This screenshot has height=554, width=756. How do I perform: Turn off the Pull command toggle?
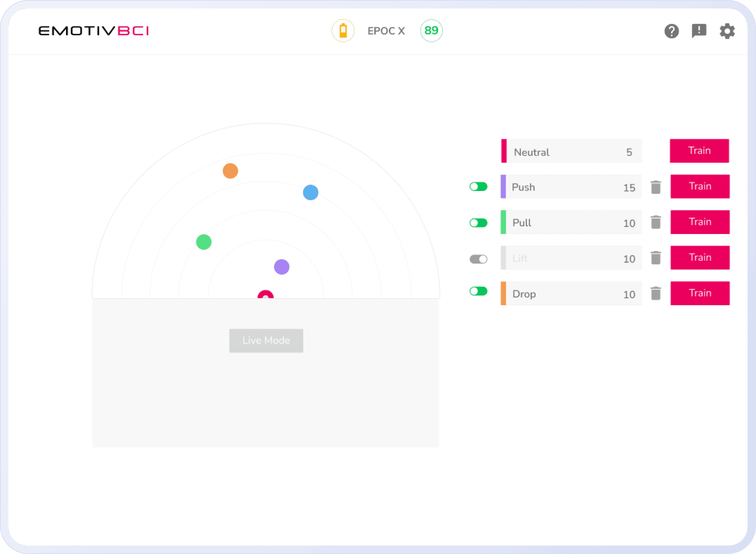478,223
